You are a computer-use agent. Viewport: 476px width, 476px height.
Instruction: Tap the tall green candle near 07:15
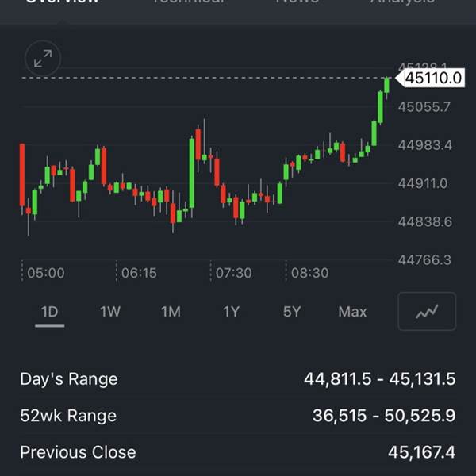click(x=191, y=171)
